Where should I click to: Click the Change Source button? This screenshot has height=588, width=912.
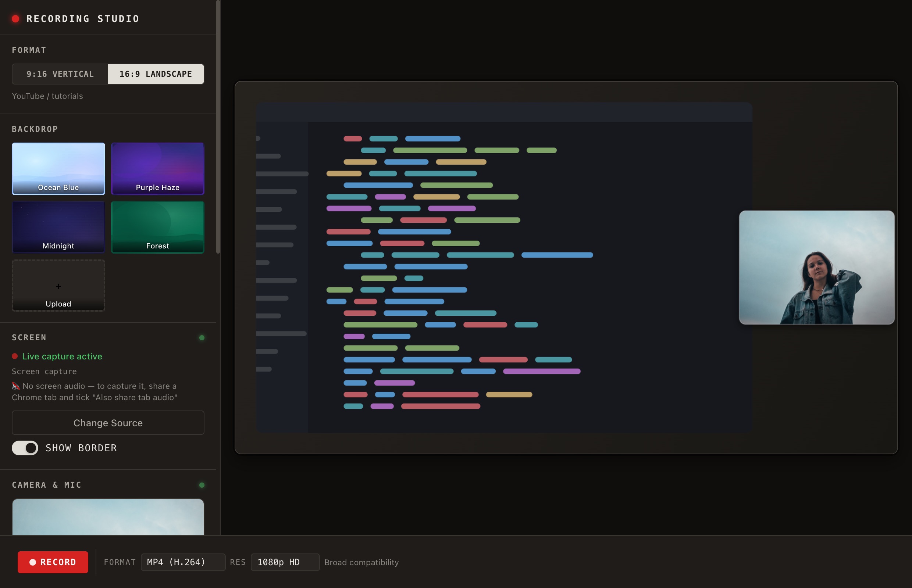click(x=108, y=423)
